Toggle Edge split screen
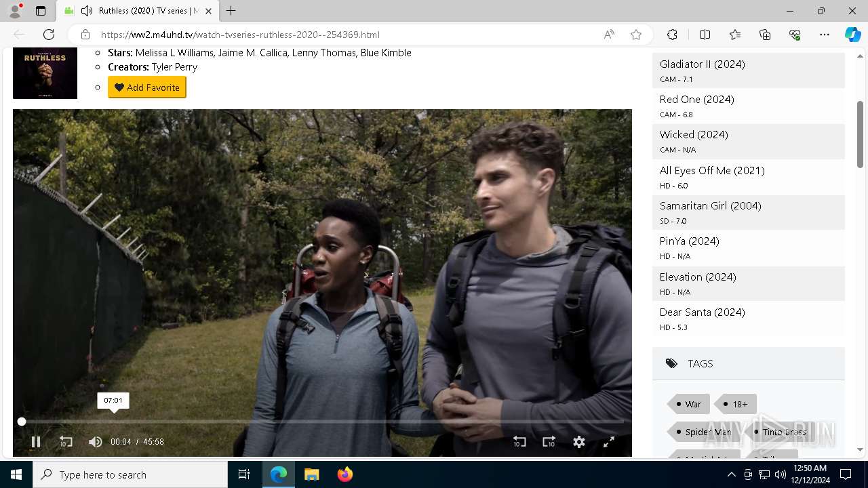The width and height of the screenshot is (868, 488). [705, 35]
